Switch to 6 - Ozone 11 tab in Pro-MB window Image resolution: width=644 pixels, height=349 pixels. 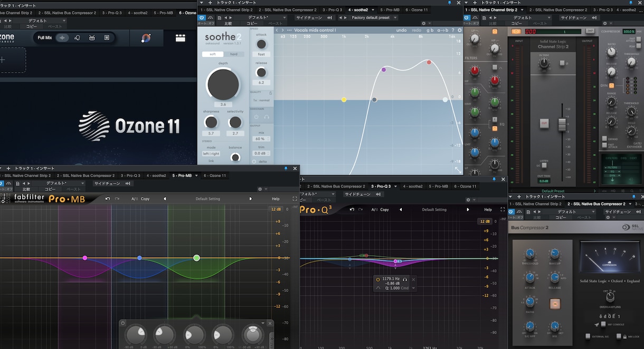215,176
